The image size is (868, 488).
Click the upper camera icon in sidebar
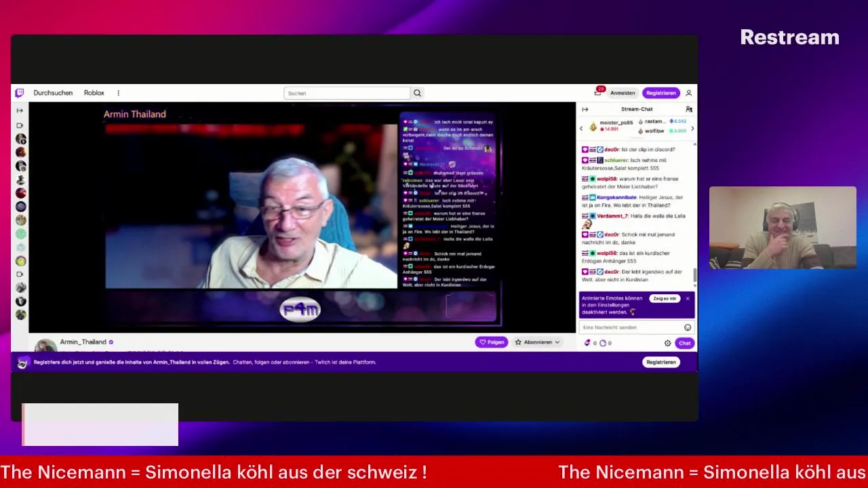20,125
